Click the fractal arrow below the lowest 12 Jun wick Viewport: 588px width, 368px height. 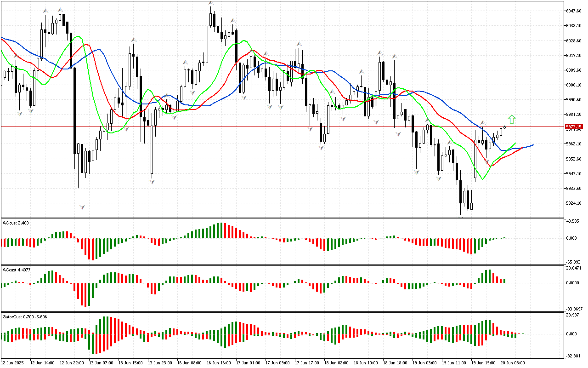(x=82, y=207)
